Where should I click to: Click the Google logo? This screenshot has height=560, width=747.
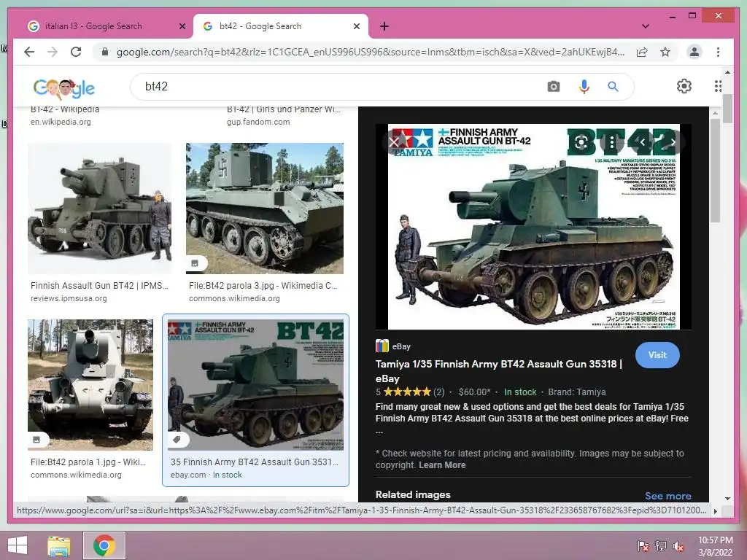(64, 88)
